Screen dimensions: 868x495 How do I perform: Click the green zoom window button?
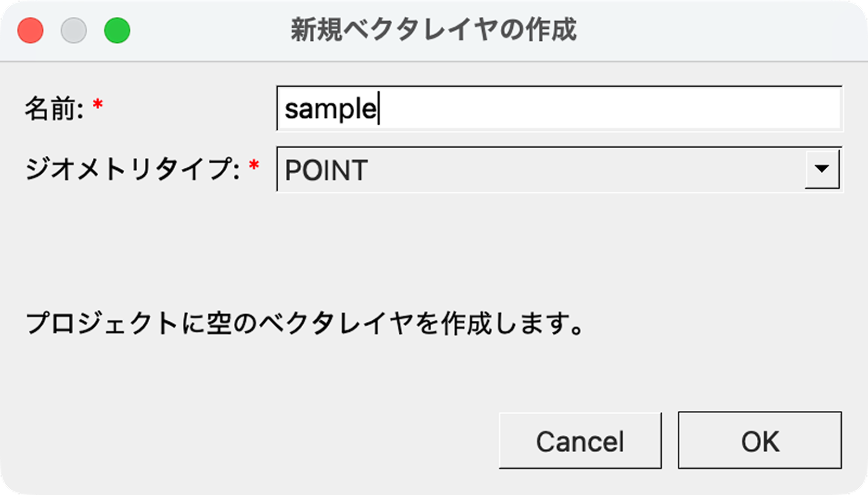(x=117, y=30)
